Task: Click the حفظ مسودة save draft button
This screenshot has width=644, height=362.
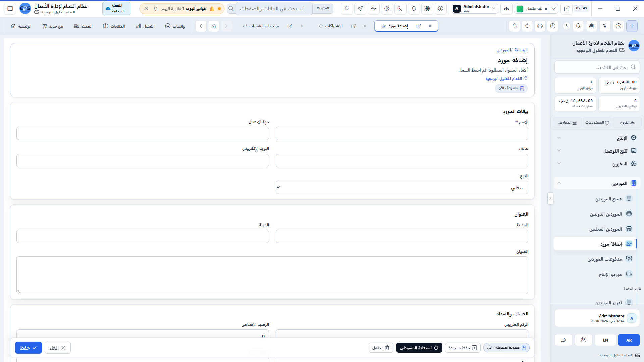Action: pyautogui.click(x=463, y=348)
